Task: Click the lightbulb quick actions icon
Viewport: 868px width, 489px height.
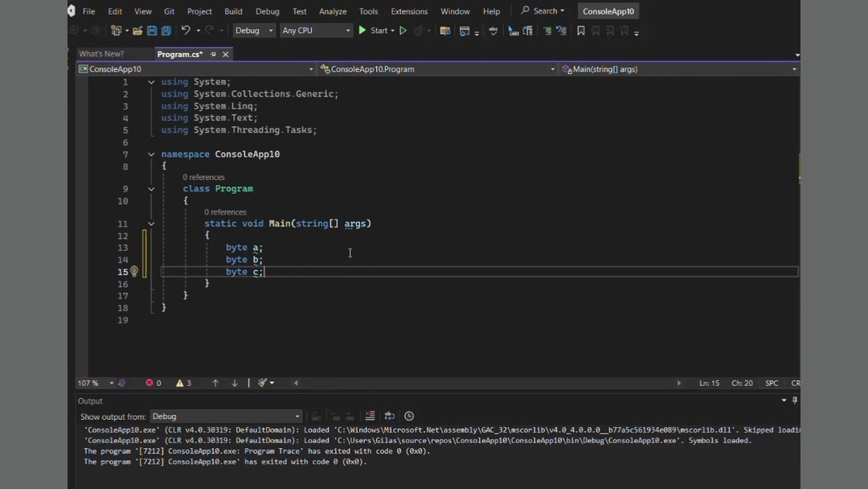Action: pos(134,272)
